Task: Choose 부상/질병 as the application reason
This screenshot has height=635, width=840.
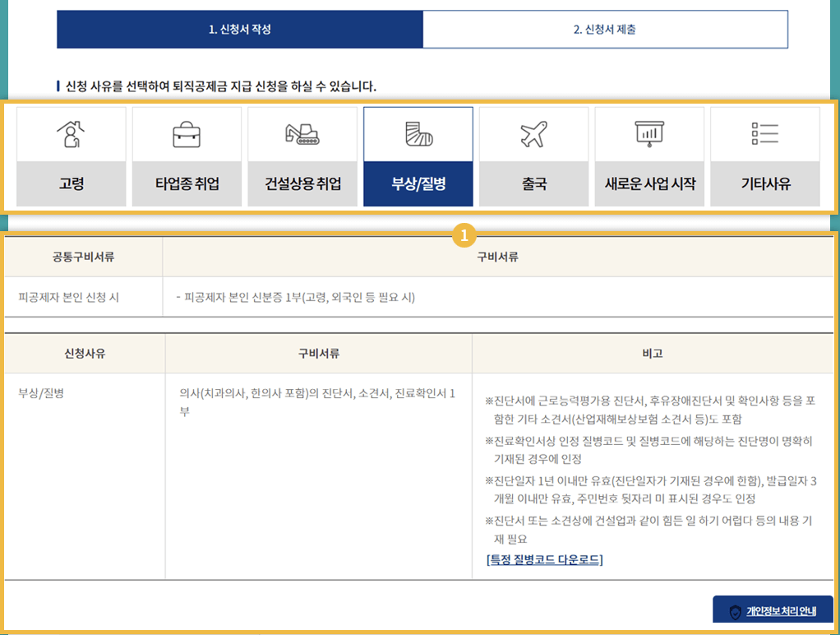Action: tap(418, 155)
